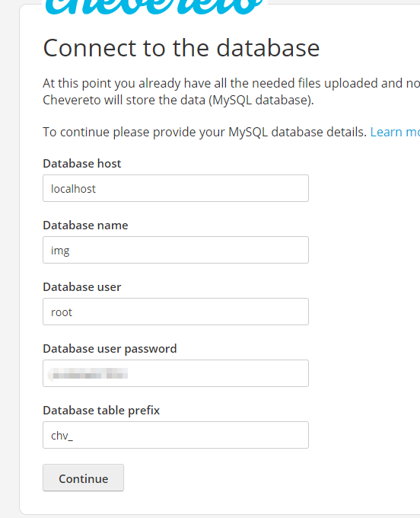
Task: Select the Database table prefix field
Action: 176,435
